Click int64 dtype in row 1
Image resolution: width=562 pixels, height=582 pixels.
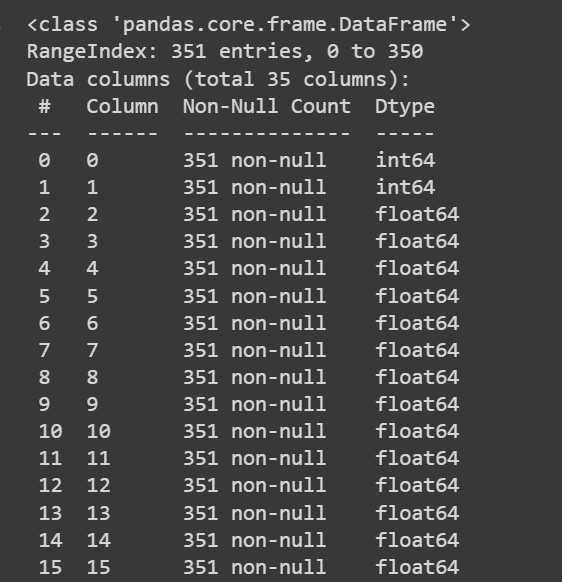pos(405,187)
